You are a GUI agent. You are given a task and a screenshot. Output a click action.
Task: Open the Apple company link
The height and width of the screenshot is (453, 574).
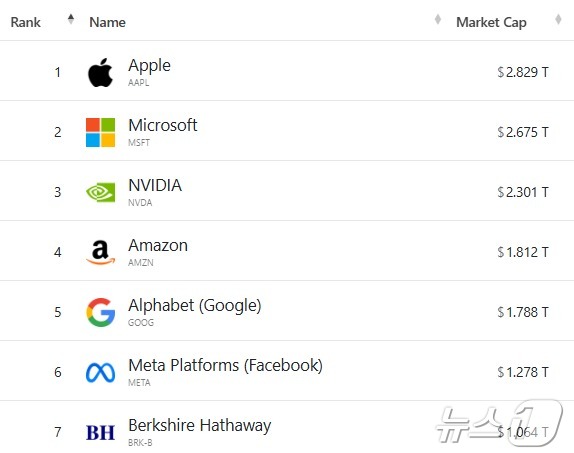(149, 66)
